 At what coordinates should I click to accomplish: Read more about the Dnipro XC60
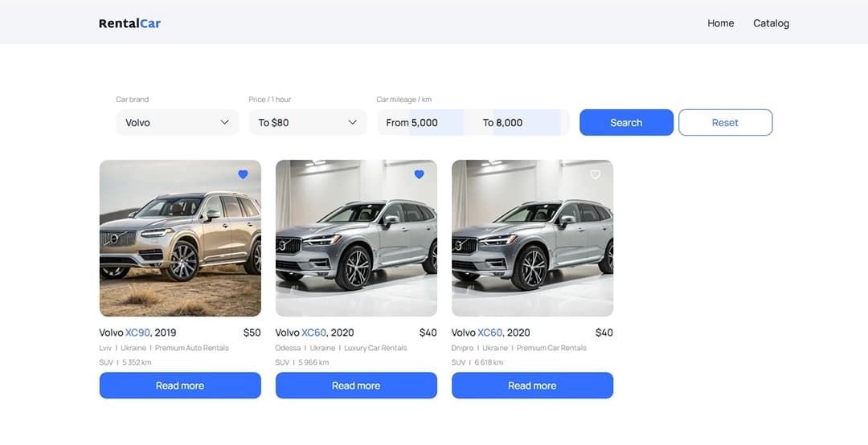click(x=532, y=386)
